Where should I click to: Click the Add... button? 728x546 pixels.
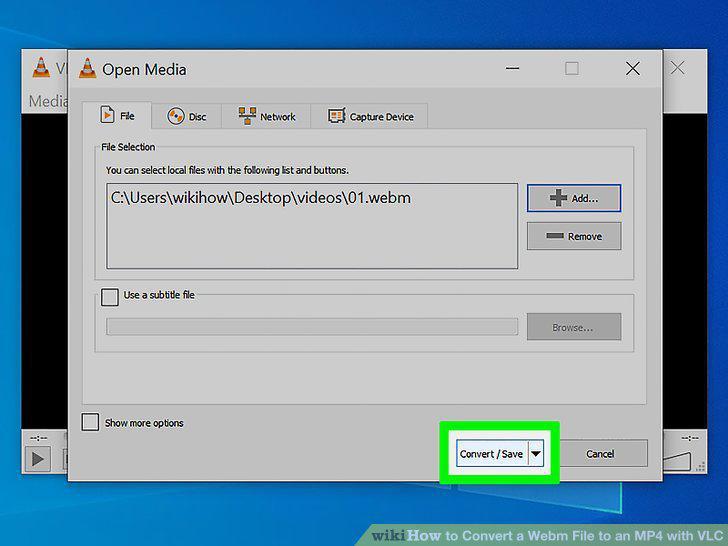[x=574, y=198]
